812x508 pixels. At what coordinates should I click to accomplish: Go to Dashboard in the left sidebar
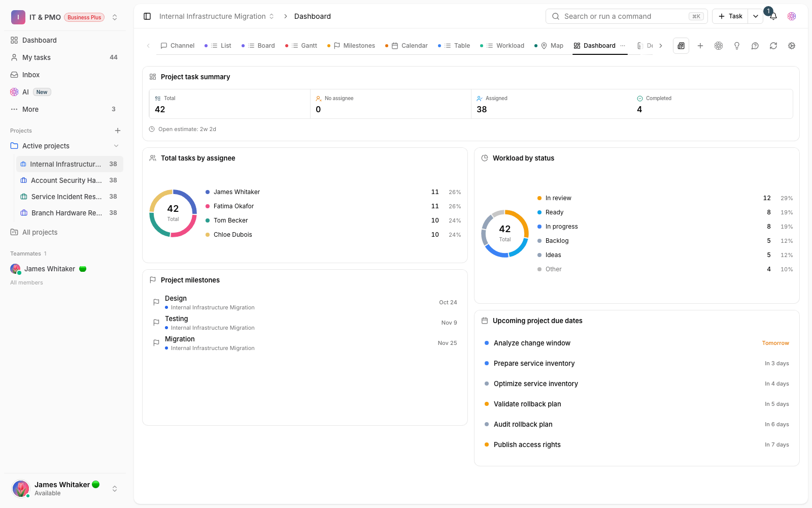coord(65,40)
